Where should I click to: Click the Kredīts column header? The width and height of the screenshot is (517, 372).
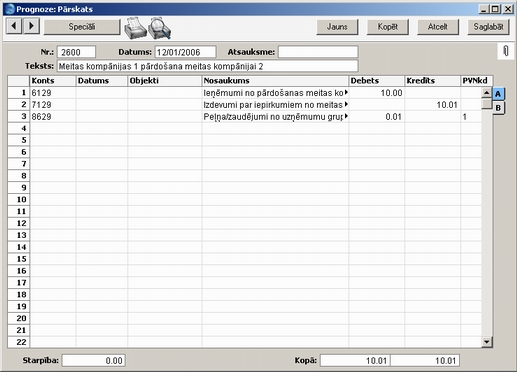433,81
